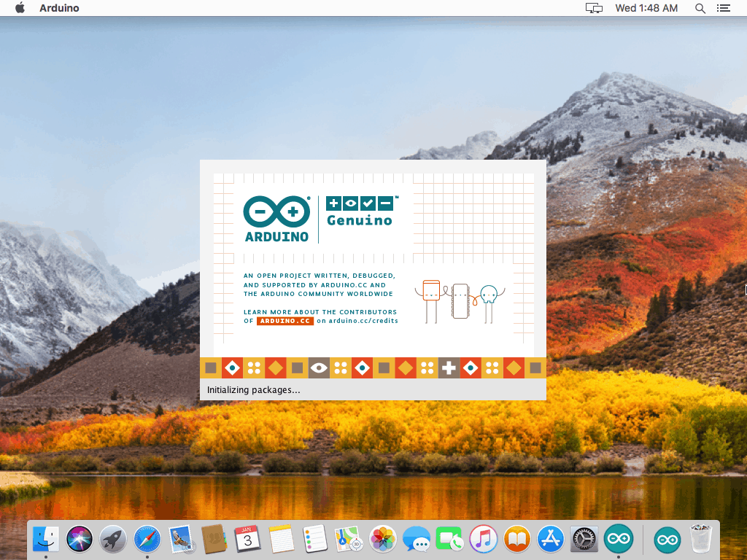Open the Arduino application menu
The image size is (747, 560).
59,8
